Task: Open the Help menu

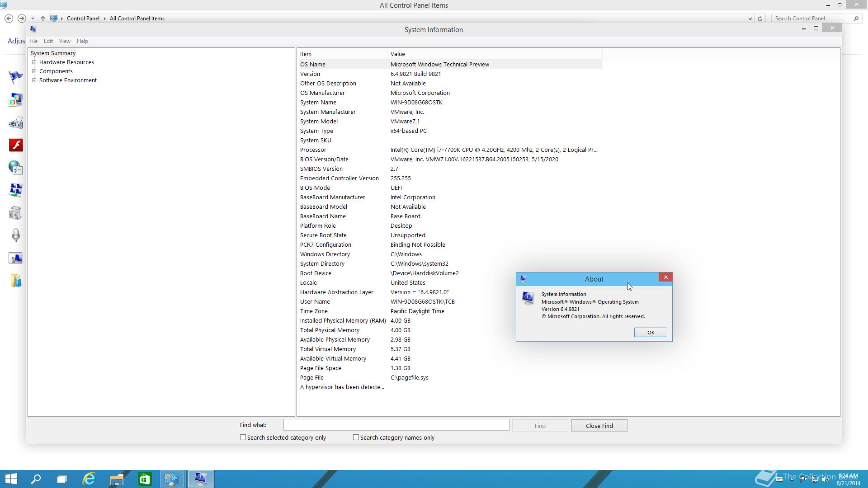Action: point(82,41)
